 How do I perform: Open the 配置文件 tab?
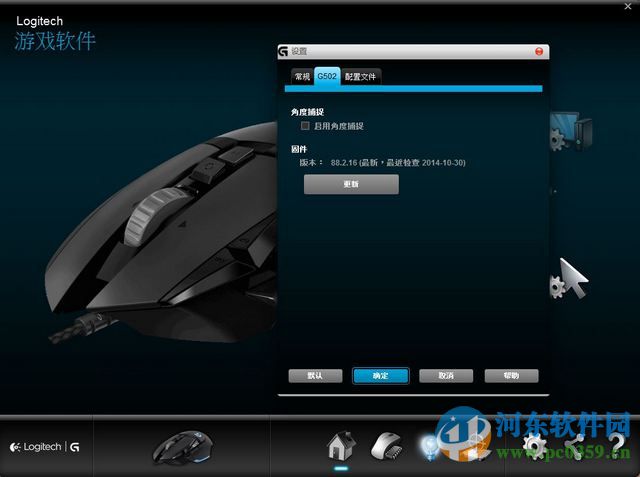(x=360, y=77)
